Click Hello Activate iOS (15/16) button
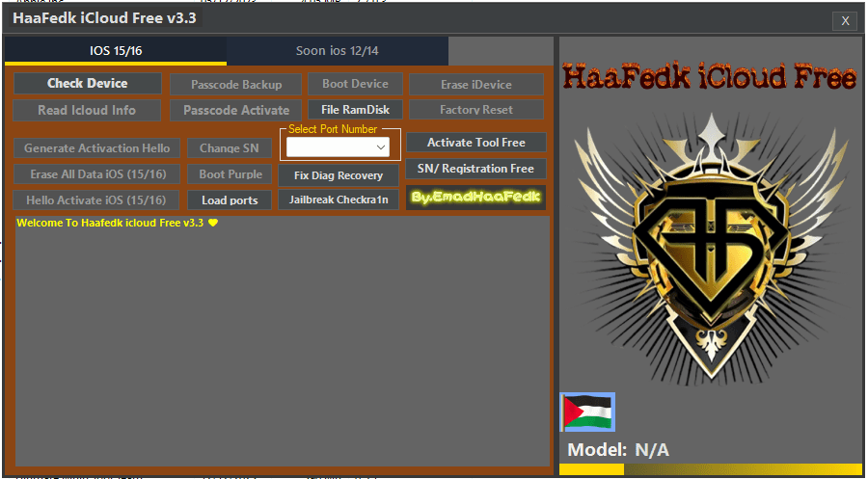The width and height of the screenshot is (868, 479). pos(96,200)
